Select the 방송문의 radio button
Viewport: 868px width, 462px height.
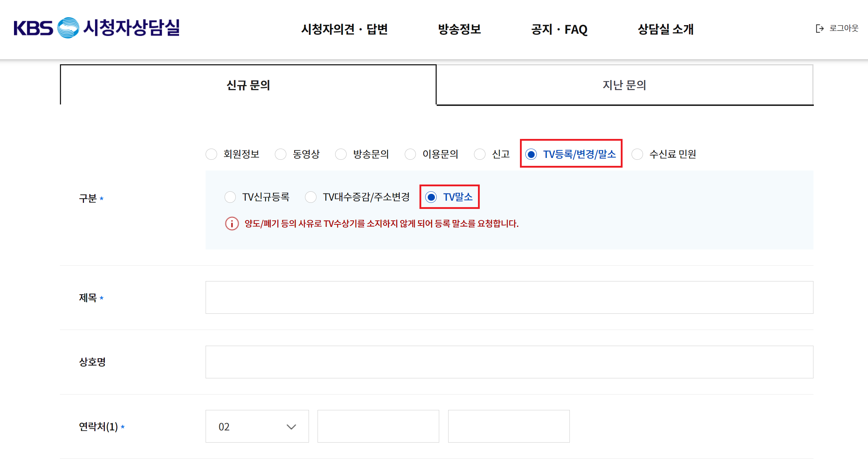point(341,154)
